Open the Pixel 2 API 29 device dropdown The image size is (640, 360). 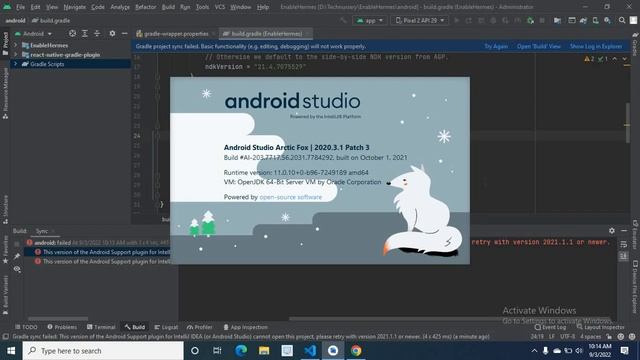[x=420, y=20]
